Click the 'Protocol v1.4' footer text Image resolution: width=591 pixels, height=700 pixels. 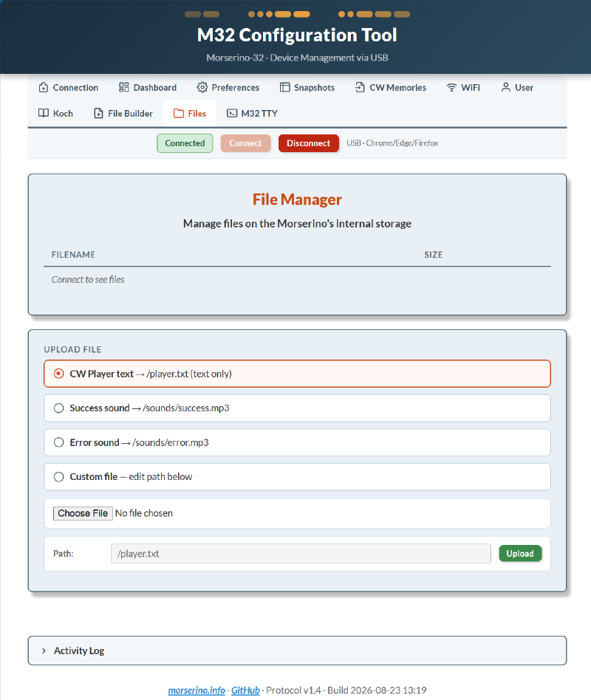tap(293, 690)
